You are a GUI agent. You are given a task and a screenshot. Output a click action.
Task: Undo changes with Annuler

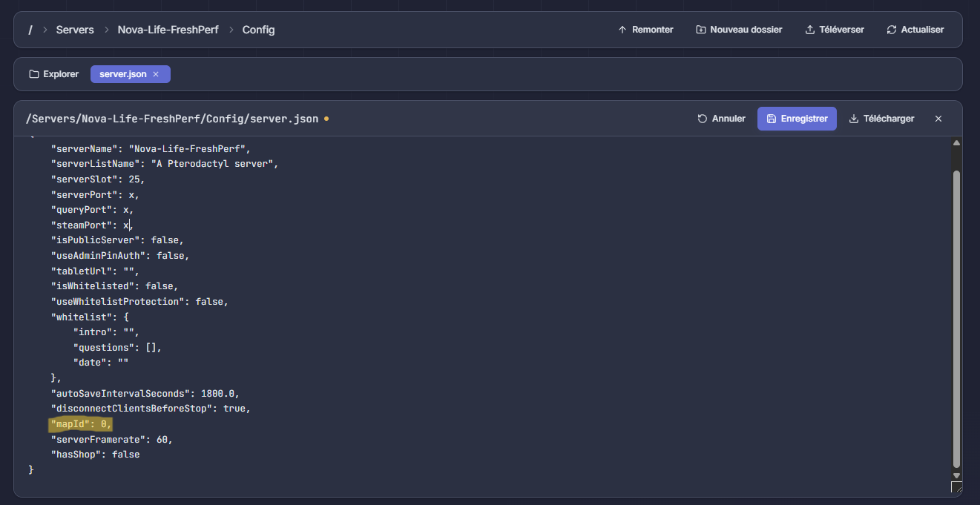coord(722,119)
